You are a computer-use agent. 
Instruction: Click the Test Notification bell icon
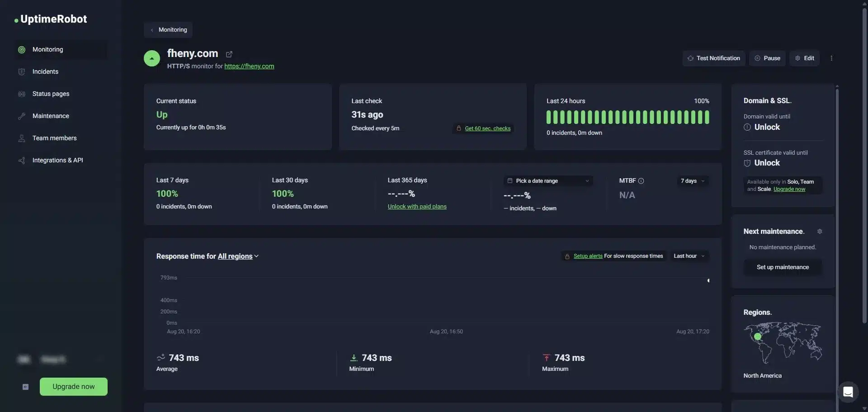690,58
